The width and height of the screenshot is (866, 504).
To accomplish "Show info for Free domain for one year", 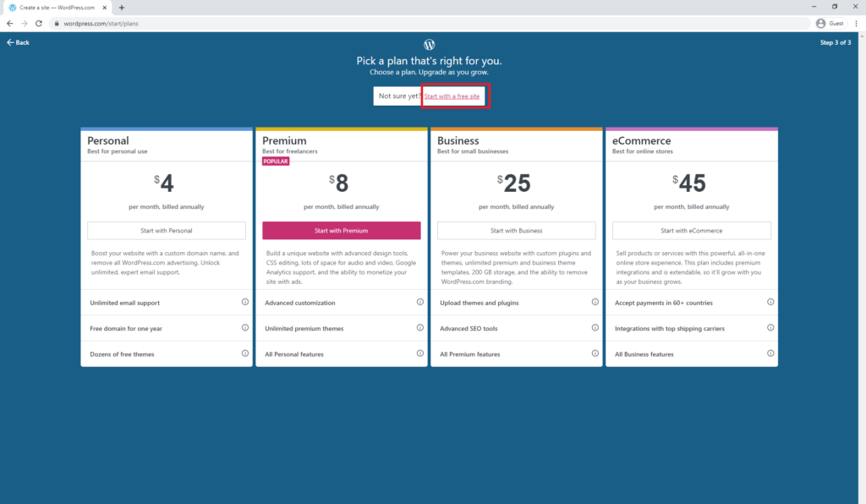I will tap(244, 328).
